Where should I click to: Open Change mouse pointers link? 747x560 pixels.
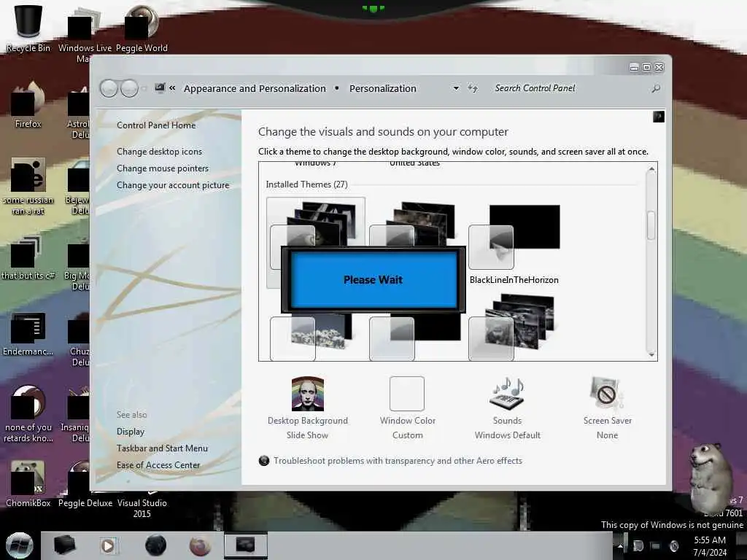163,168
